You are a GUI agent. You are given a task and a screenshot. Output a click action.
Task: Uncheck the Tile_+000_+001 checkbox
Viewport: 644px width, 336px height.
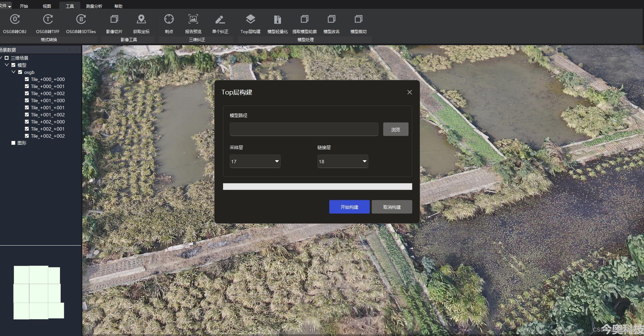coord(27,86)
